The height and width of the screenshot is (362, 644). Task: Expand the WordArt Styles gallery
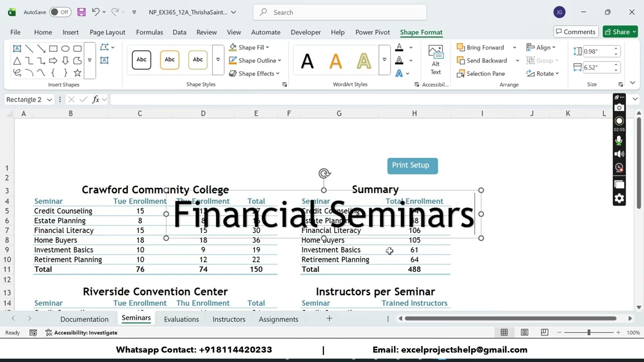point(384,60)
